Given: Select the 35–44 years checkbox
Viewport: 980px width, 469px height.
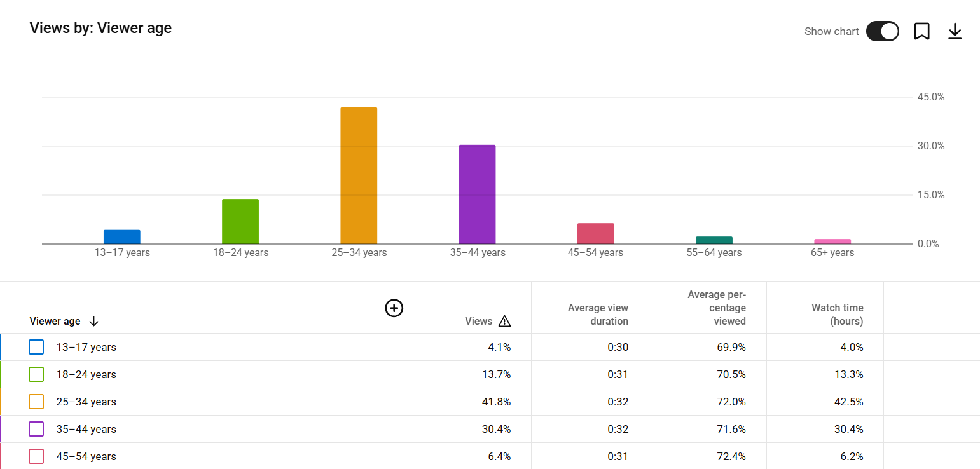Looking at the screenshot, I should click(36, 429).
